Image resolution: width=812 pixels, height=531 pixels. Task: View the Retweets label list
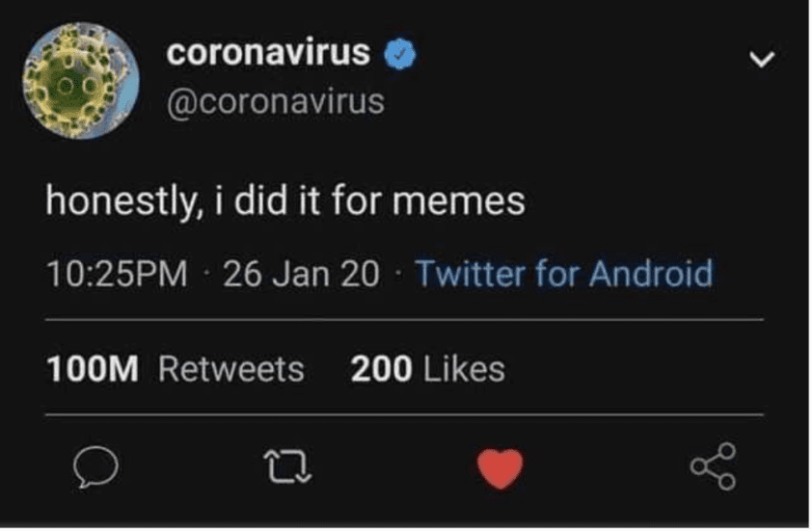tap(230, 368)
